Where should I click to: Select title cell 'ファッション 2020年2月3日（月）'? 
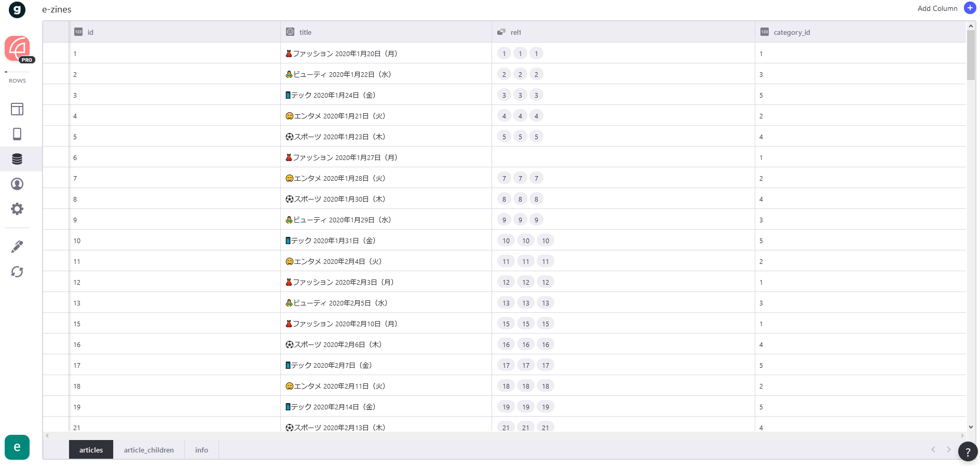click(x=386, y=282)
